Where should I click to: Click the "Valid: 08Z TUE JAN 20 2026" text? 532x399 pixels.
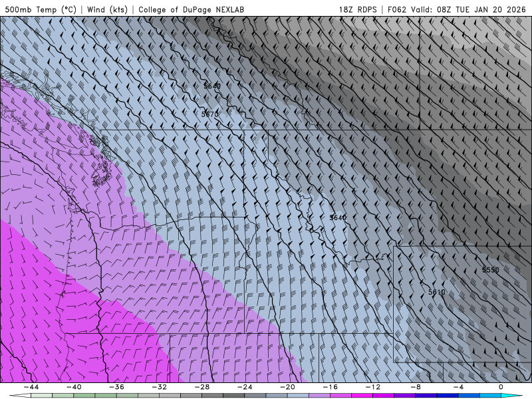pos(468,9)
